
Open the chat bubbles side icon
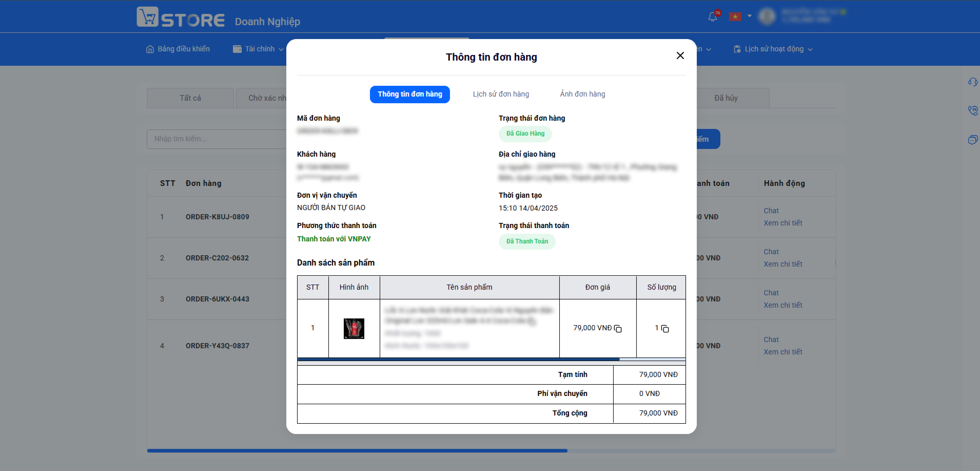coord(972,140)
